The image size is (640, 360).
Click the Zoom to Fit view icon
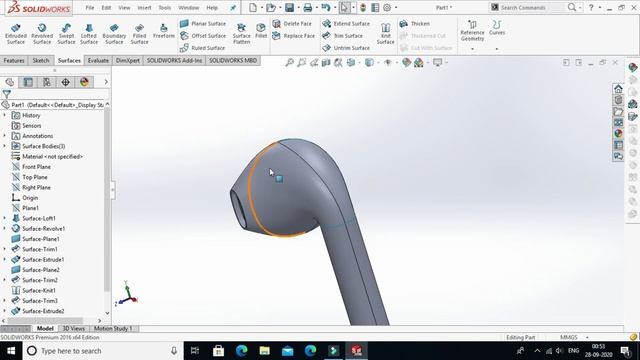(x=289, y=62)
